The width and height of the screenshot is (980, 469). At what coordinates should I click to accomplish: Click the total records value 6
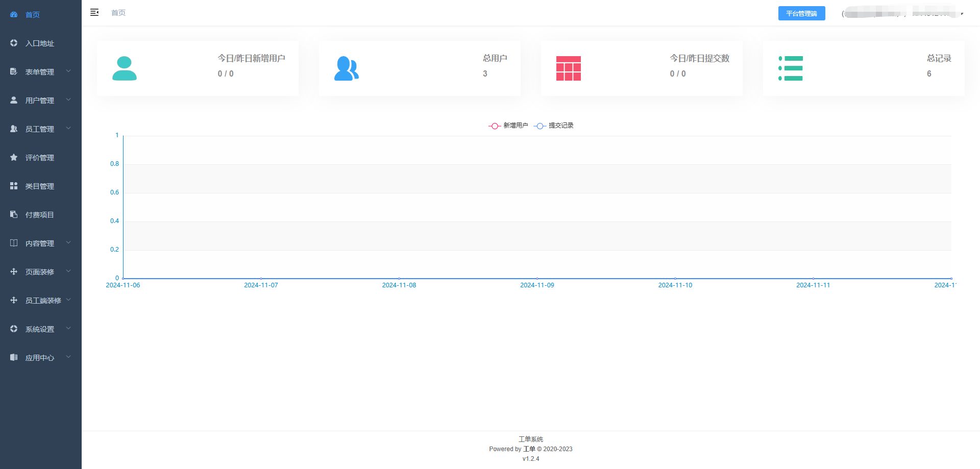929,73
